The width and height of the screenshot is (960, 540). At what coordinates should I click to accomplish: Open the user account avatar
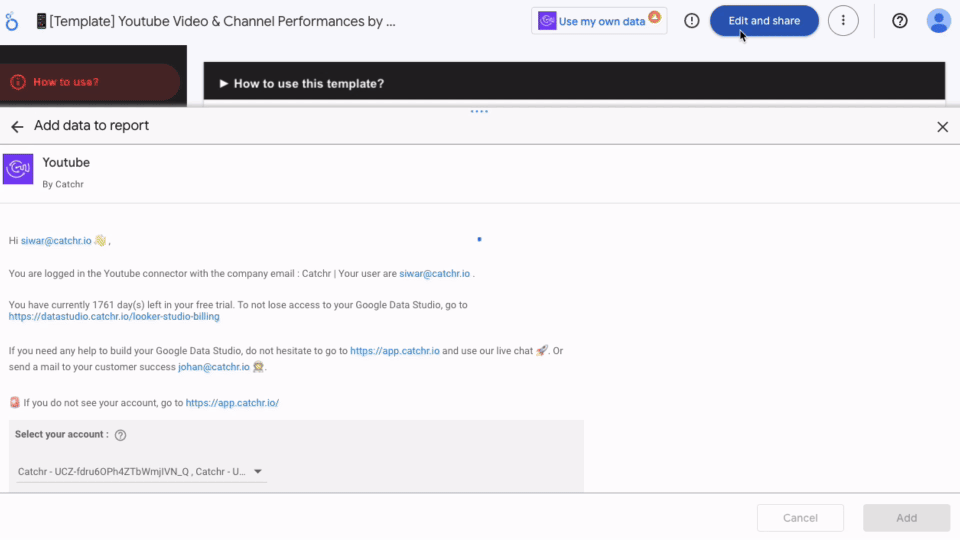938,21
